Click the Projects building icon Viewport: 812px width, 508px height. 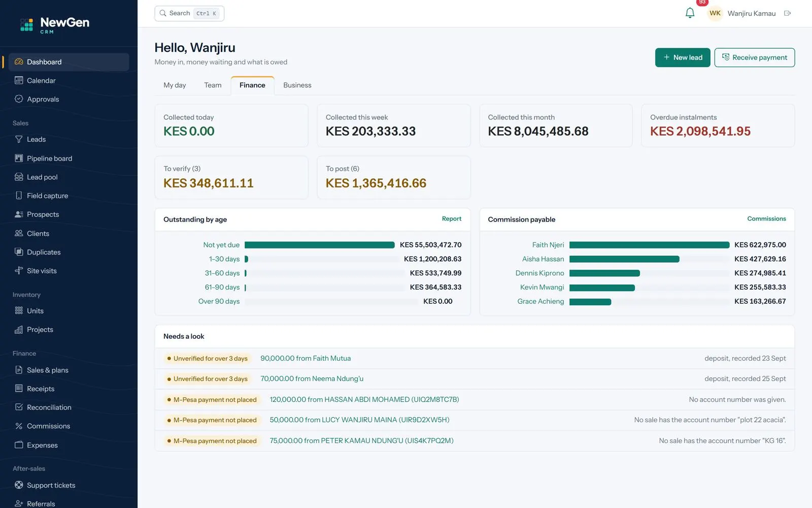pos(19,330)
